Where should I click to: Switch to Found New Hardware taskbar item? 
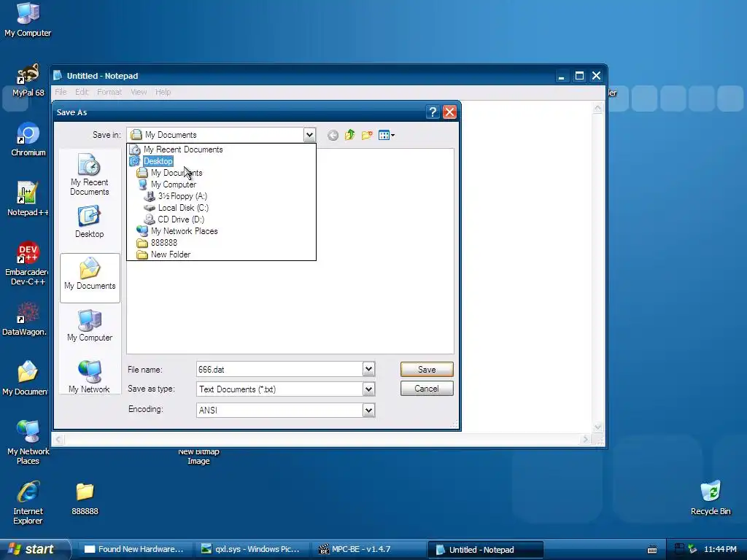point(135,550)
